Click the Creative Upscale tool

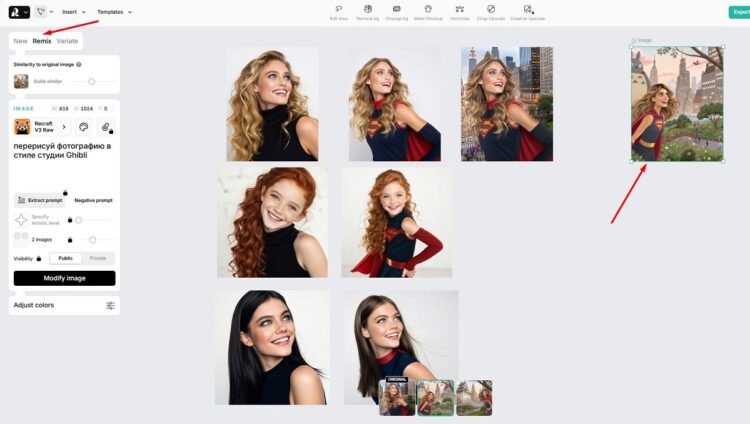point(527,12)
